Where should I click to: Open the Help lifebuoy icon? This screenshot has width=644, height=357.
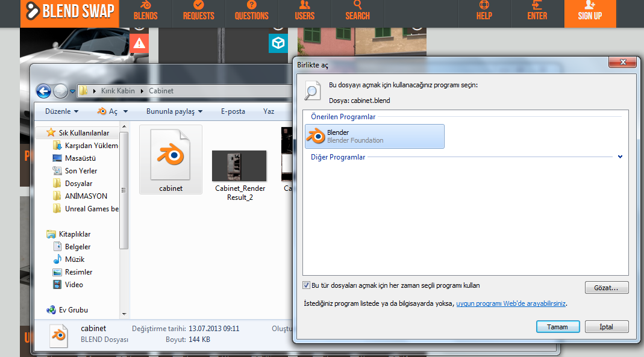[x=484, y=5]
